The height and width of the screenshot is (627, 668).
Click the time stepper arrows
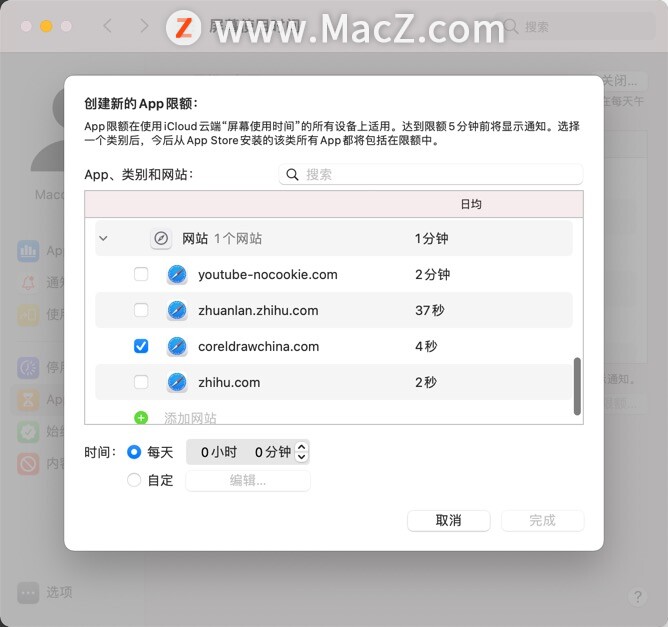302,452
